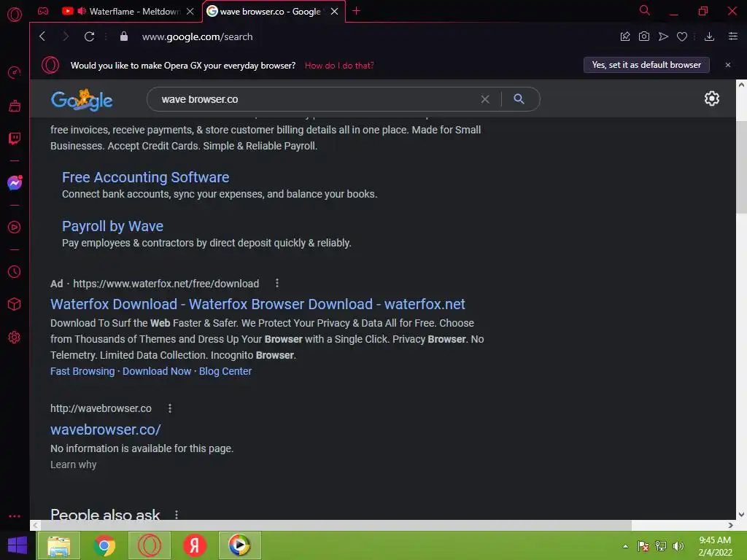Mute the Waterflame tab audio icon

pyautogui.click(x=82, y=11)
